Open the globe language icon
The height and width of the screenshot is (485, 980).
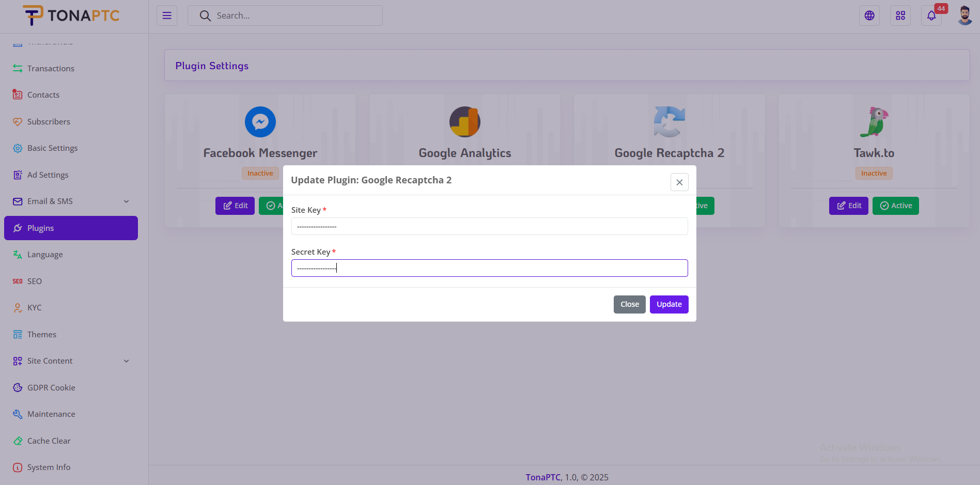tap(869, 15)
